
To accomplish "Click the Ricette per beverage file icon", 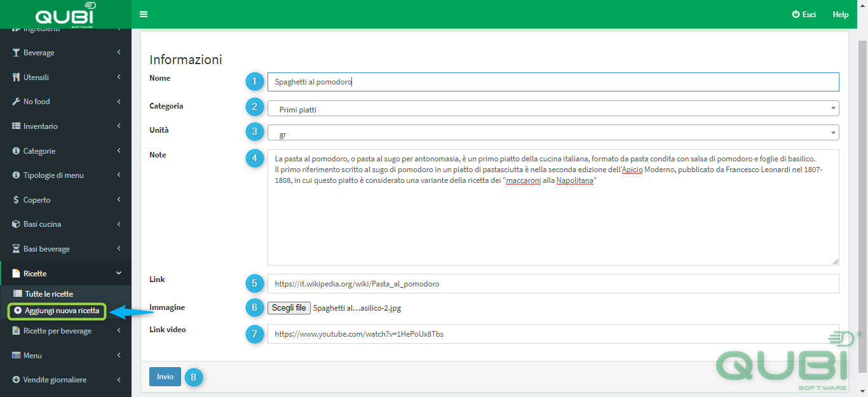I will tap(16, 331).
